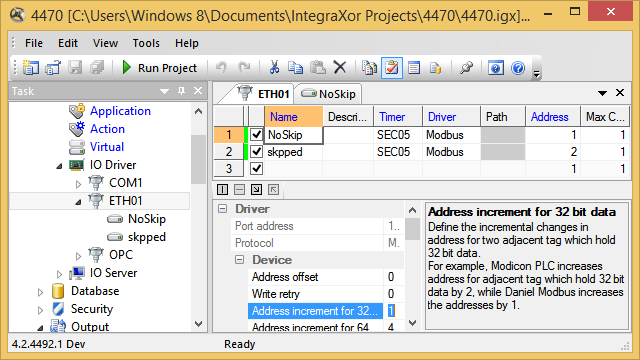Click property grid scrollbar down arrow
640x360 pixels.
click(x=412, y=323)
